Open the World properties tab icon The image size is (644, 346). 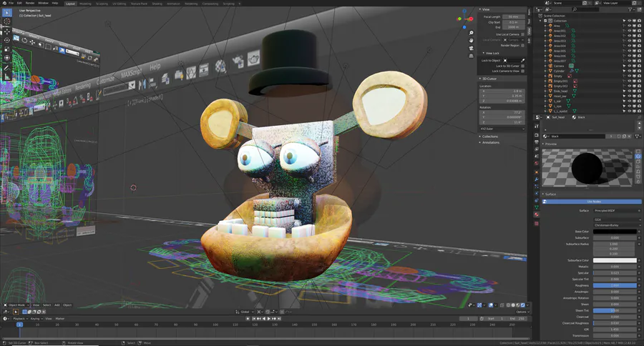click(x=537, y=163)
